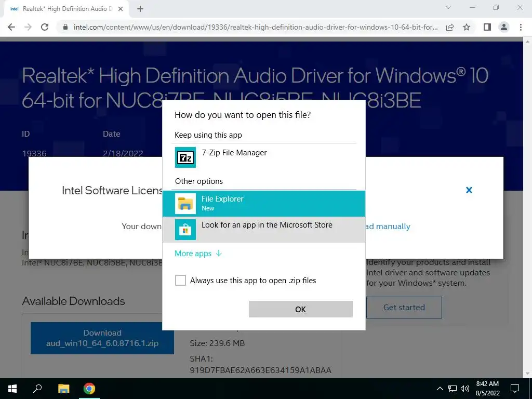Select the File Explorer option text
Screen dimensions: 532x399
tap(222, 199)
